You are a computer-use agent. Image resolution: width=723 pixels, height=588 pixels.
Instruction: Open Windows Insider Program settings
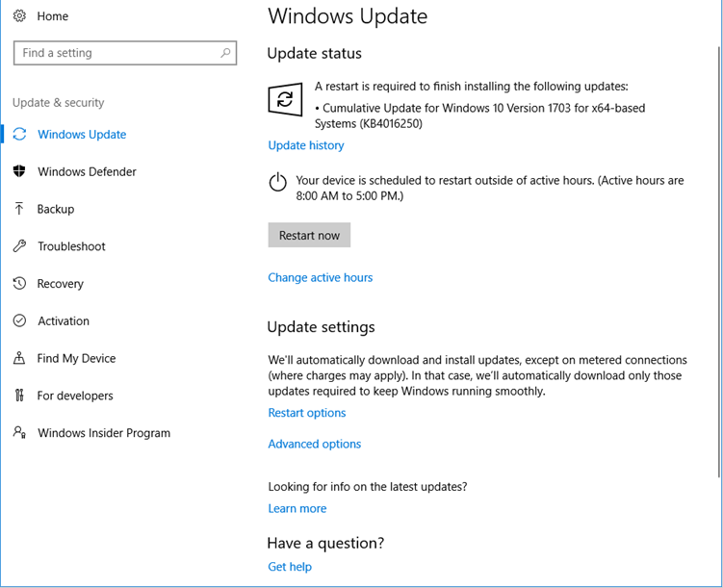[104, 433]
